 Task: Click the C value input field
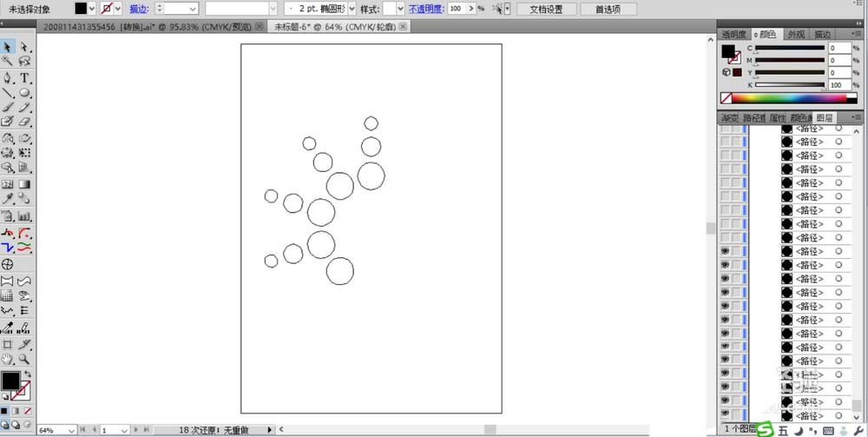pyautogui.click(x=839, y=48)
